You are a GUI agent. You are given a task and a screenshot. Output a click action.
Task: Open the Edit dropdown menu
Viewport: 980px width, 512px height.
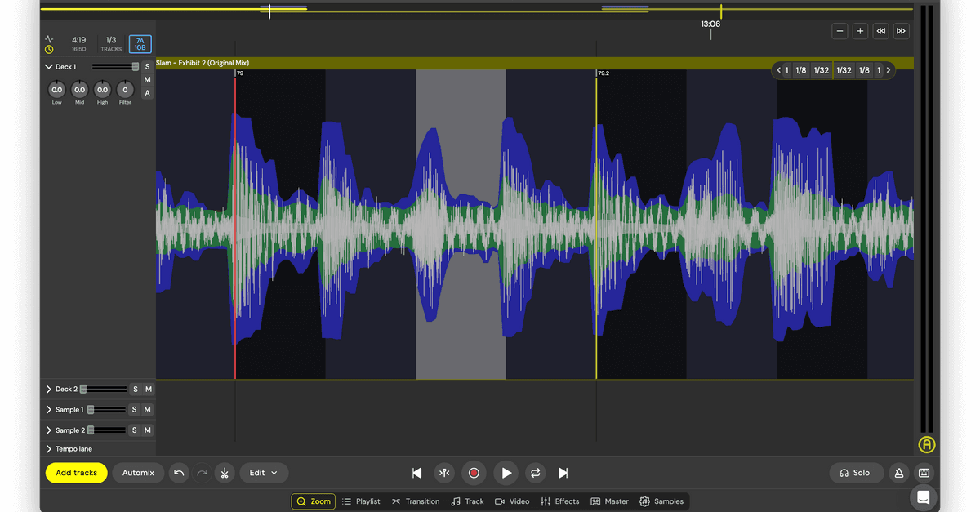tap(263, 473)
